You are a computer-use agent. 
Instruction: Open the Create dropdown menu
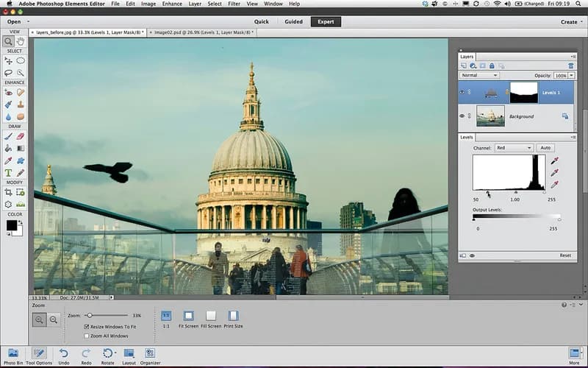(571, 21)
